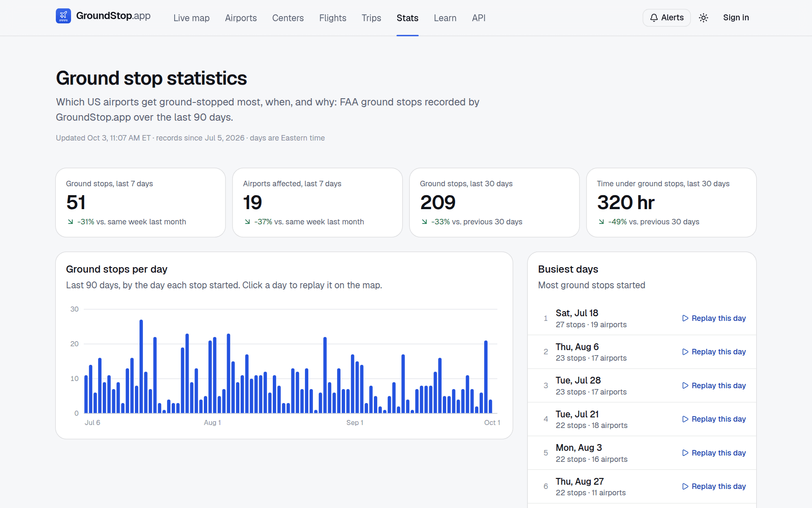Navigate to the Trips tab
This screenshot has width=812, height=508.
[x=371, y=18]
